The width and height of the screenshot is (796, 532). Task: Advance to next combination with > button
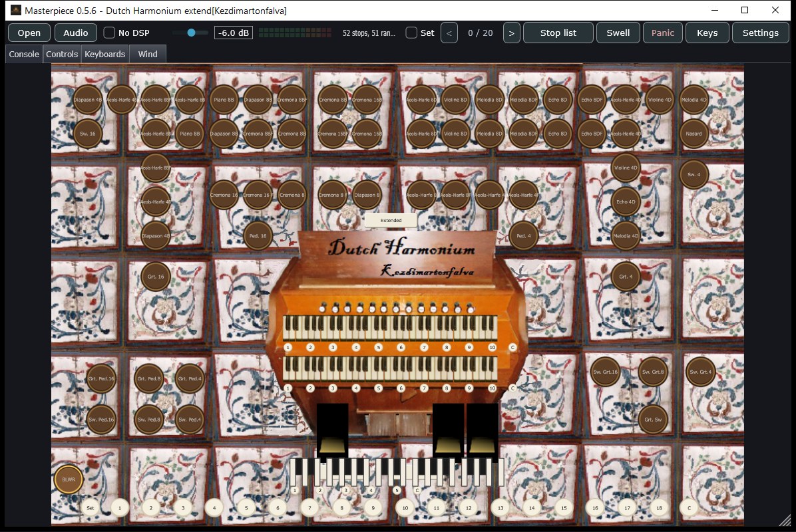pyautogui.click(x=512, y=33)
